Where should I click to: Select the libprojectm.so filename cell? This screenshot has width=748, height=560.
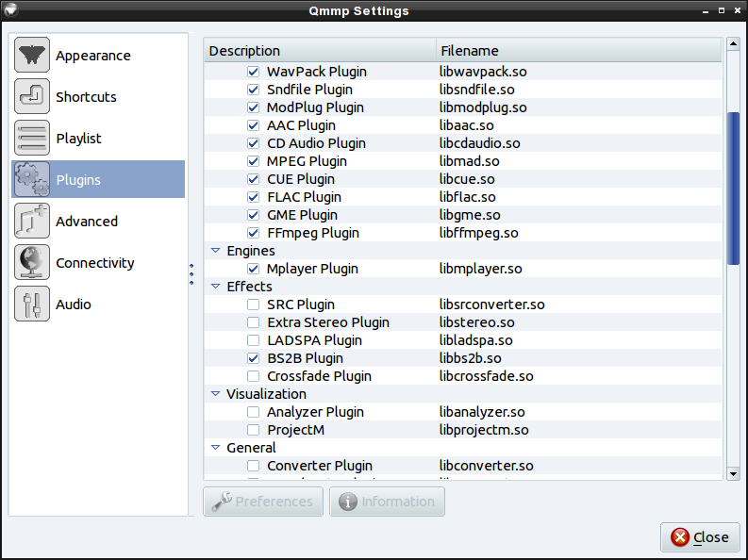pyautogui.click(x=578, y=430)
